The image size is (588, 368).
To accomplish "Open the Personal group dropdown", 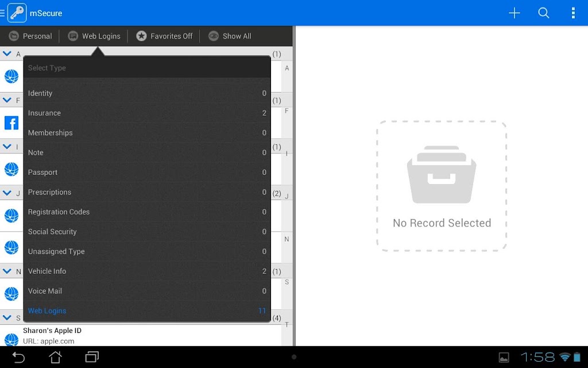I will pyautogui.click(x=30, y=36).
